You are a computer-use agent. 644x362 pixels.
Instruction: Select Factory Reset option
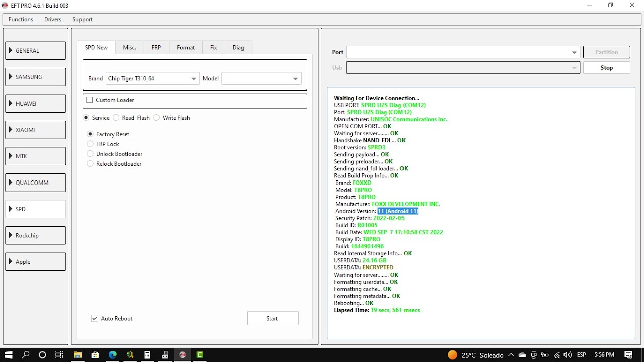pyautogui.click(x=90, y=134)
